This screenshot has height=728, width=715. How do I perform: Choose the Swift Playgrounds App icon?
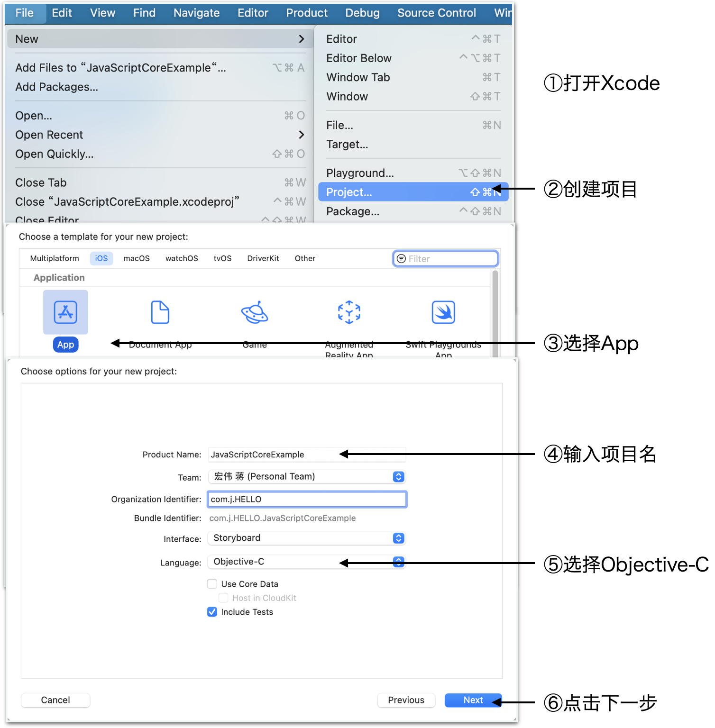tap(443, 312)
